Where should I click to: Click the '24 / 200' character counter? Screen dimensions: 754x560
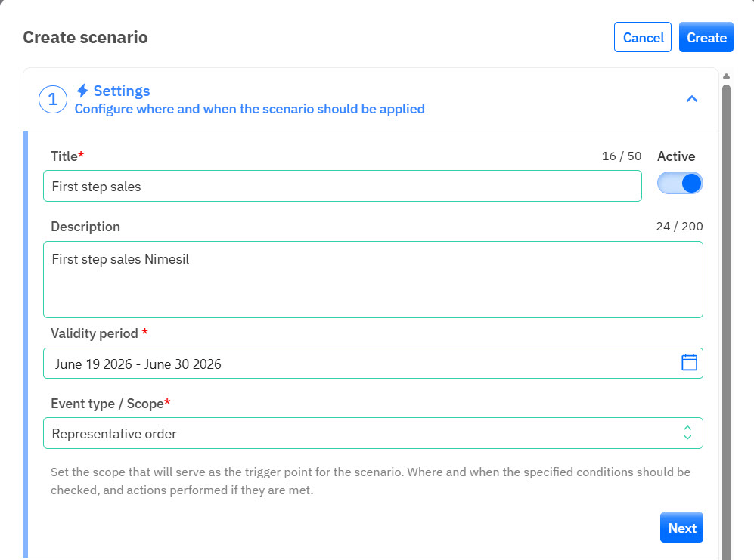679,227
